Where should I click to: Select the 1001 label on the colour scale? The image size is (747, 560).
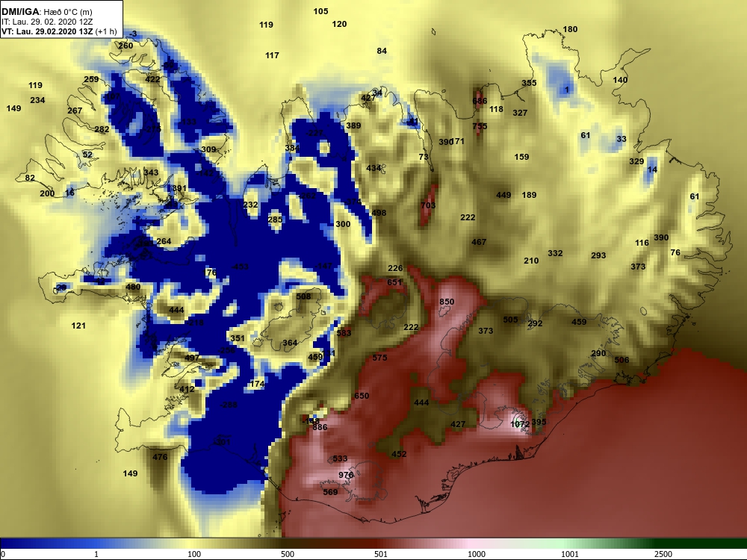569,554
